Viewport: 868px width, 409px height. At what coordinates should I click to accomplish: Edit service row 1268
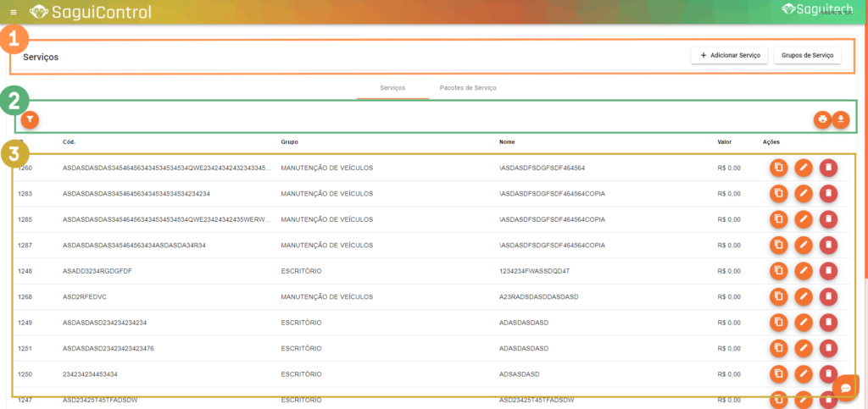[x=804, y=297]
